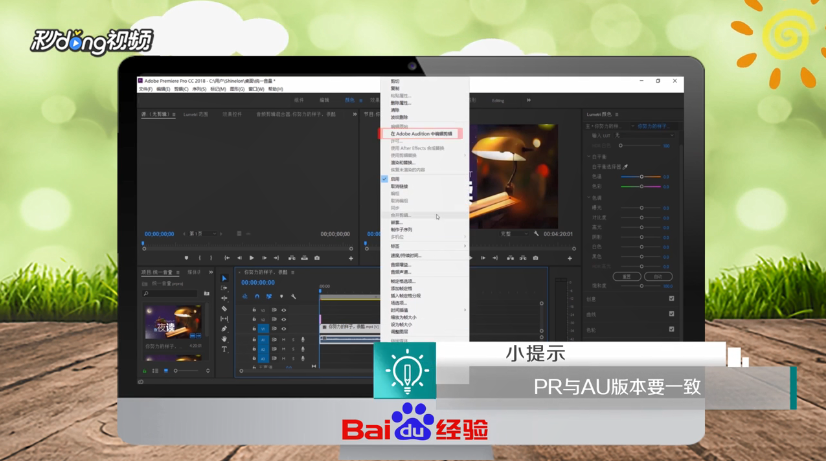Viewport: 826px width, 461px height.
Task: Click the Extract button in Program monitor
Action: tap(523, 258)
